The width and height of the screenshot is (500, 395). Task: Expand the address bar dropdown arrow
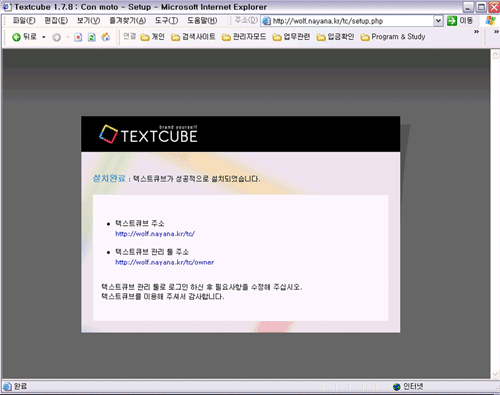[438, 21]
